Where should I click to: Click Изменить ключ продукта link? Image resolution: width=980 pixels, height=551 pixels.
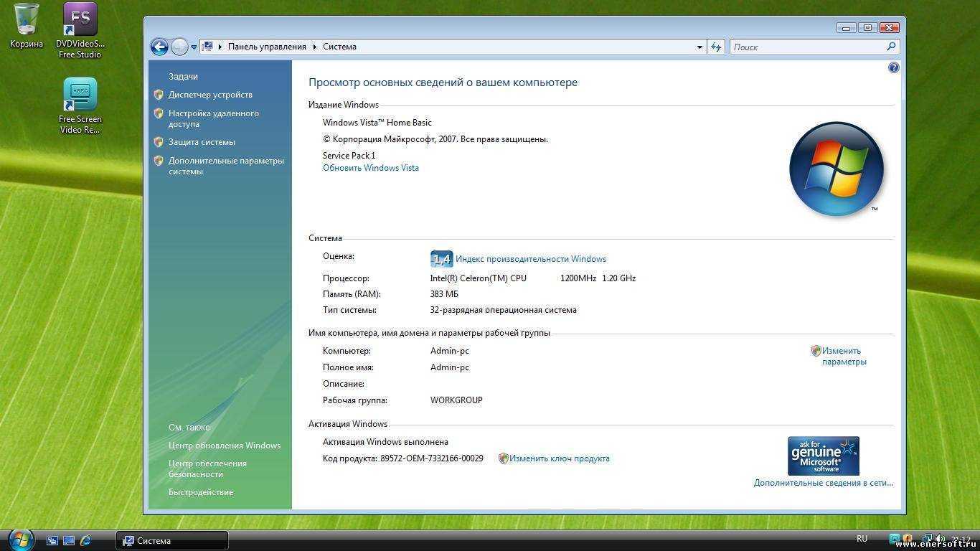point(560,458)
